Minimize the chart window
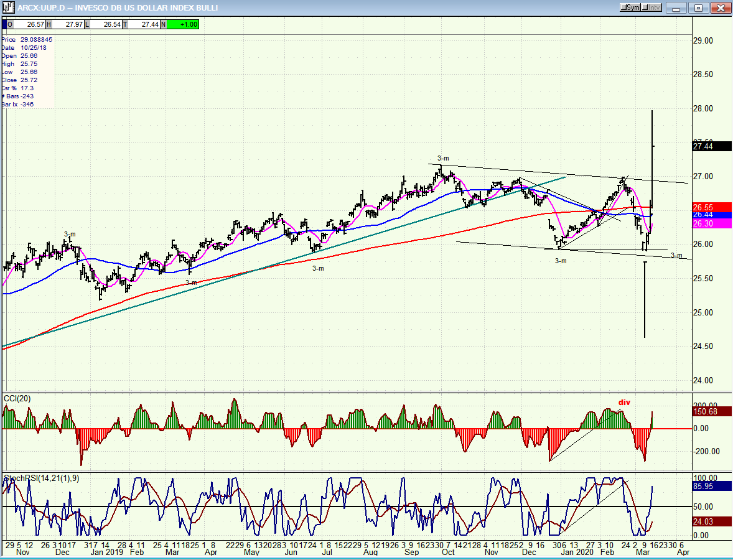The height and width of the screenshot is (560, 733). 676,7
